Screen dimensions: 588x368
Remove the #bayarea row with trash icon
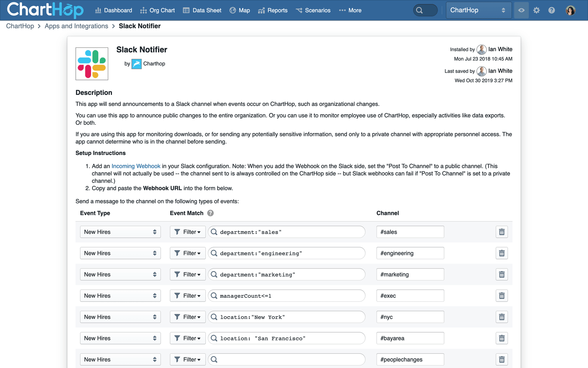(501, 338)
